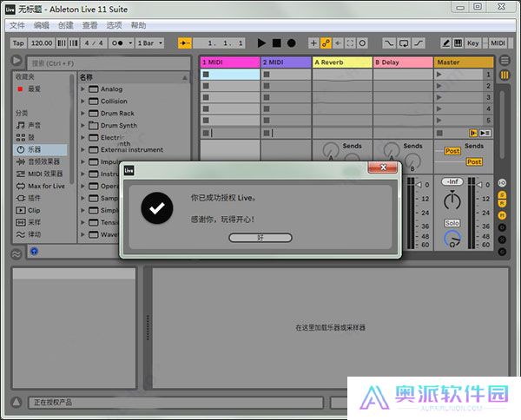Screen dimensions: 521x420
Task: Click the Stop transport button
Action: [x=276, y=43]
